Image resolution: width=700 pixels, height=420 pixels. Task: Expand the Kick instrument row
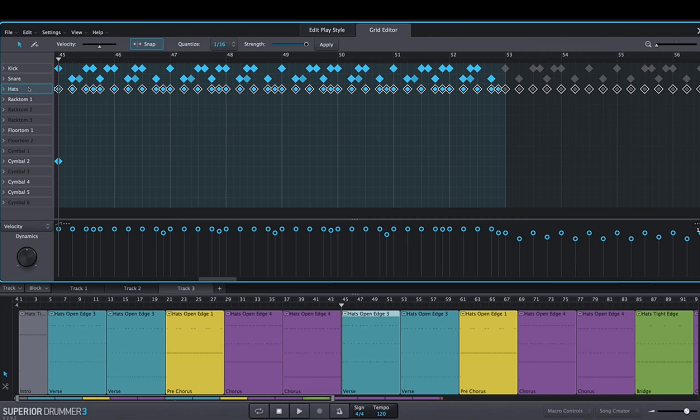coord(4,68)
